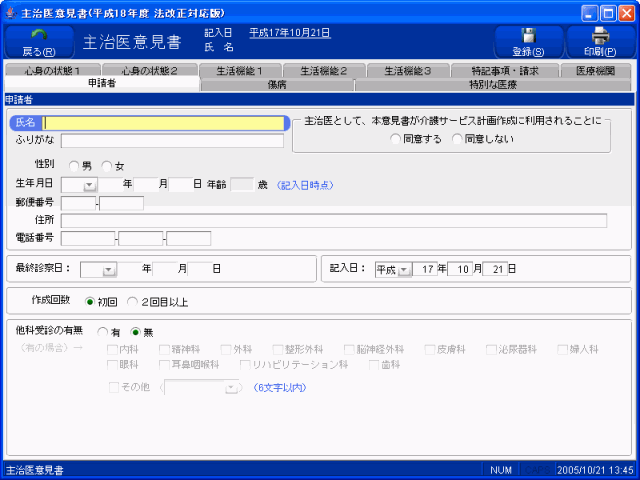
Task: Click the 記入日 month field showing 10
Action: (x=460, y=269)
